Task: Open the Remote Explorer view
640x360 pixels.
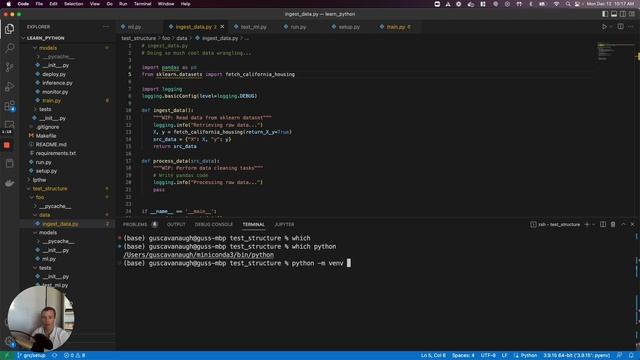Action: 9,124
